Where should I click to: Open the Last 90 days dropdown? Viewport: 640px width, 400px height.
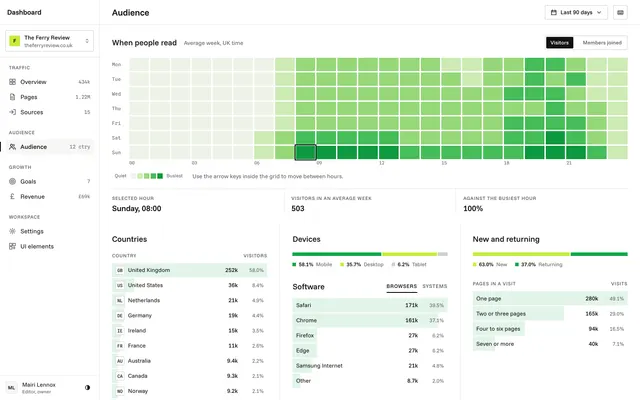click(x=576, y=13)
